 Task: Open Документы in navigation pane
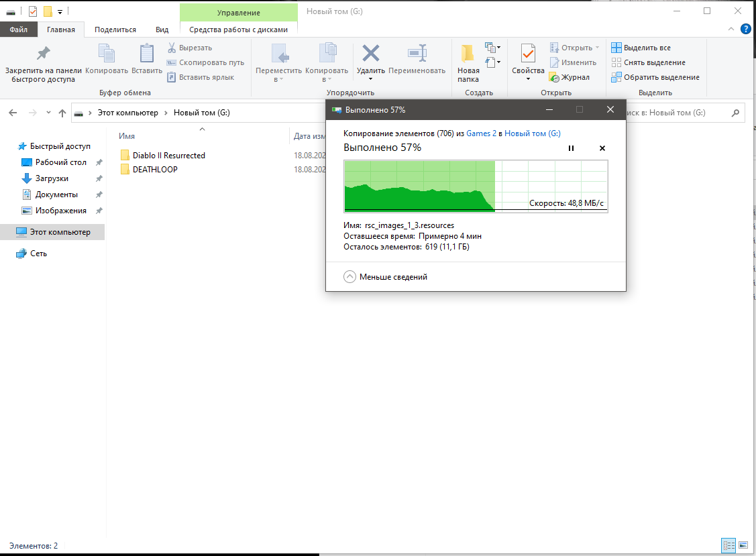point(56,194)
